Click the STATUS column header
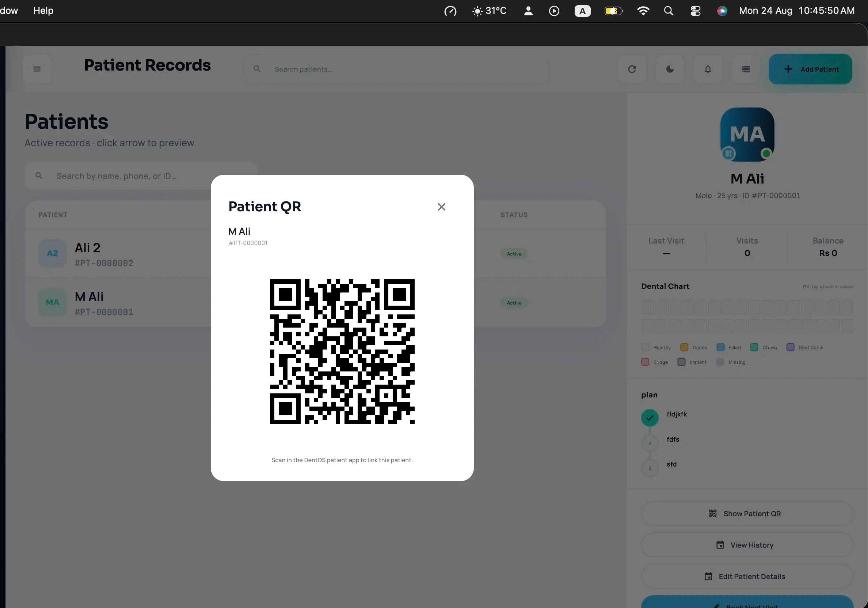 [x=514, y=215]
